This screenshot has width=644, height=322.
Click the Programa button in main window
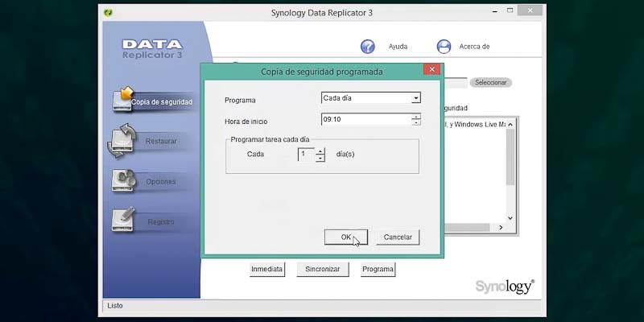tap(378, 270)
